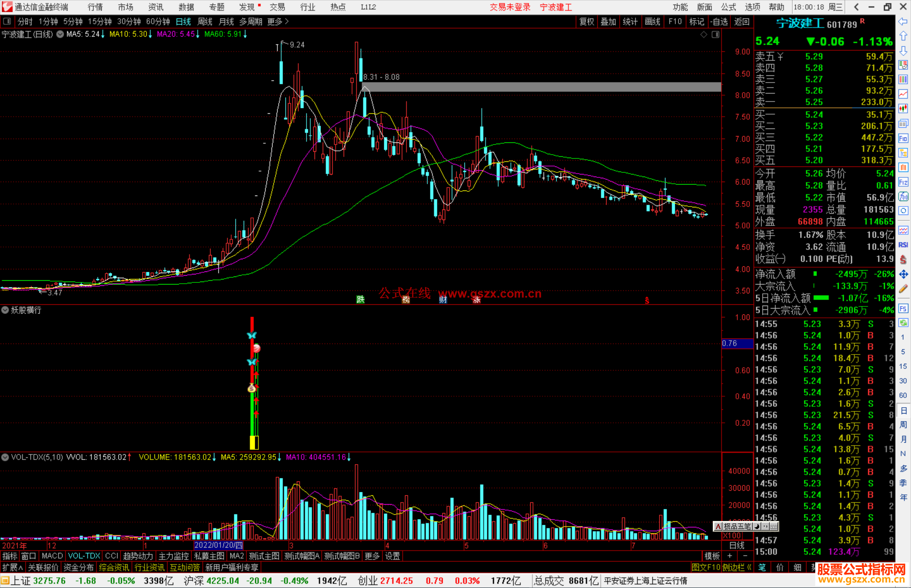Screen dimensions: 911x588
Task: Expand the 扩展 panel at bottom left
Action: (13, 567)
